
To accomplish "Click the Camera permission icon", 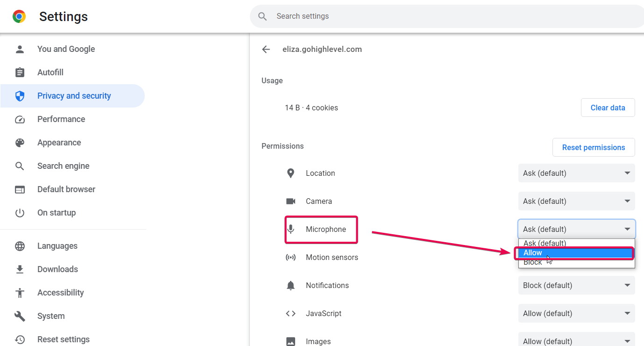I will [290, 201].
